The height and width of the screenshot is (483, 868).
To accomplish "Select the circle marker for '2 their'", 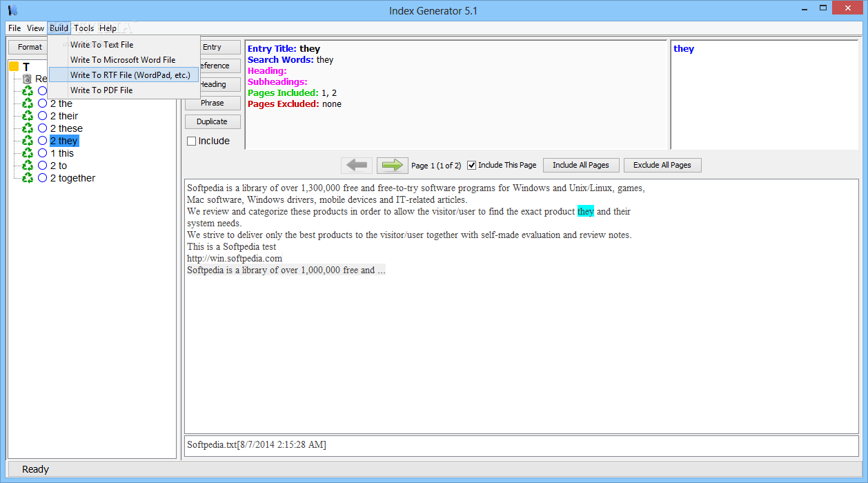I will [43, 116].
